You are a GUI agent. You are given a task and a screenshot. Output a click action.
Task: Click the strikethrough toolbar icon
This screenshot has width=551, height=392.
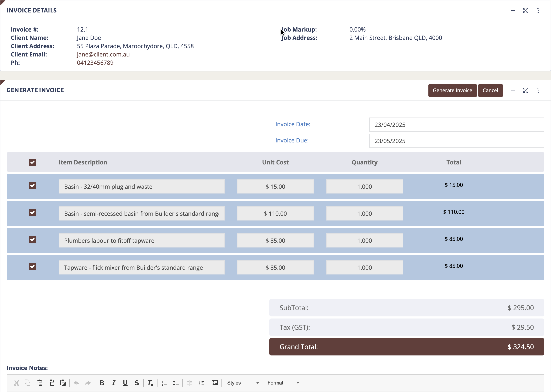click(137, 383)
